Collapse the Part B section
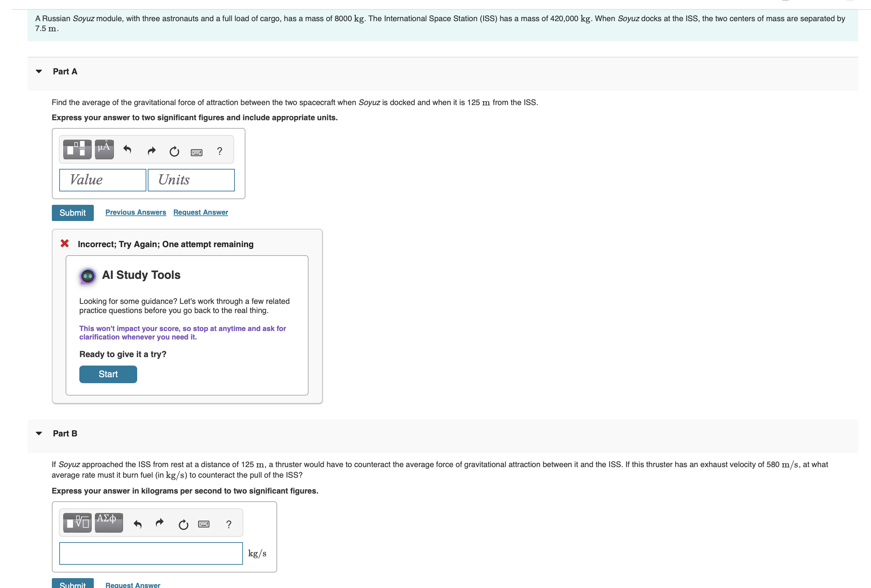 (39, 434)
